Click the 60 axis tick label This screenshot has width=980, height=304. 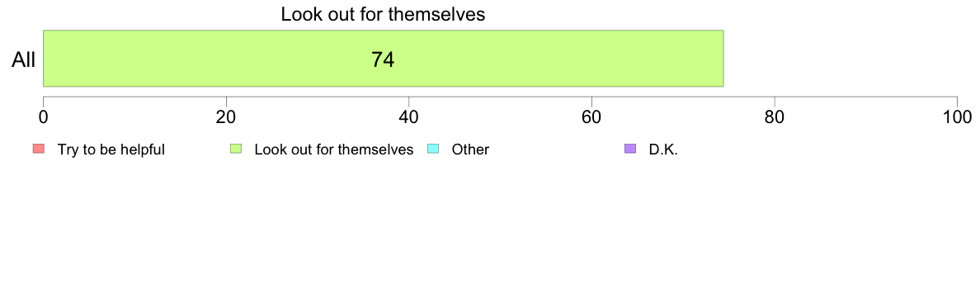click(x=591, y=117)
